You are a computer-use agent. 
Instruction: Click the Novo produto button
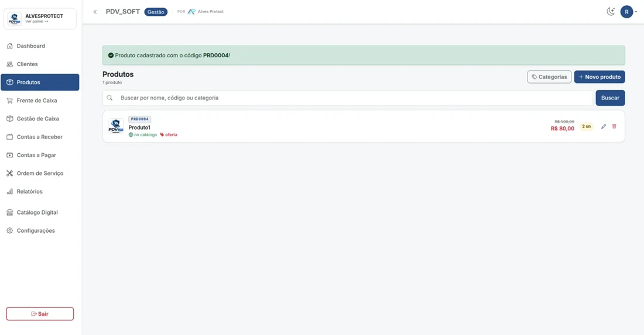[600, 77]
